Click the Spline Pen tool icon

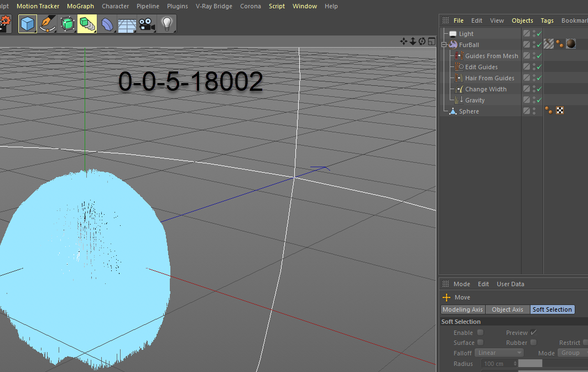click(48, 24)
